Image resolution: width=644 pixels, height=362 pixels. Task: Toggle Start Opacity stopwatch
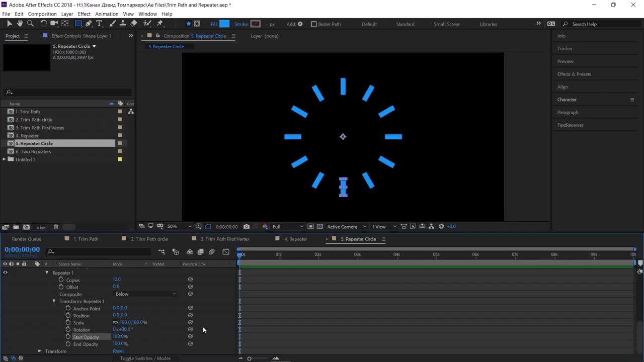pyautogui.click(x=68, y=336)
